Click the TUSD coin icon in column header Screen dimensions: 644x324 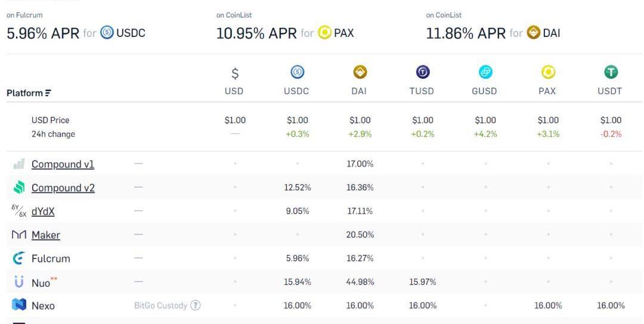coord(422,72)
